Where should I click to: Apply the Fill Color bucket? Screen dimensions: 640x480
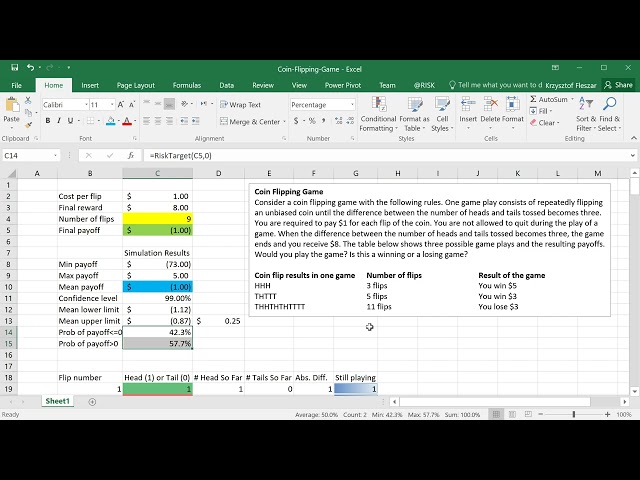[x=111, y=121]
